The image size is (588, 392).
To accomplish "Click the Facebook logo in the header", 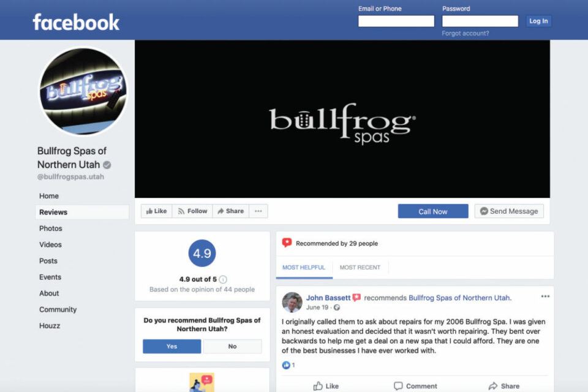I will pos(76,22).
